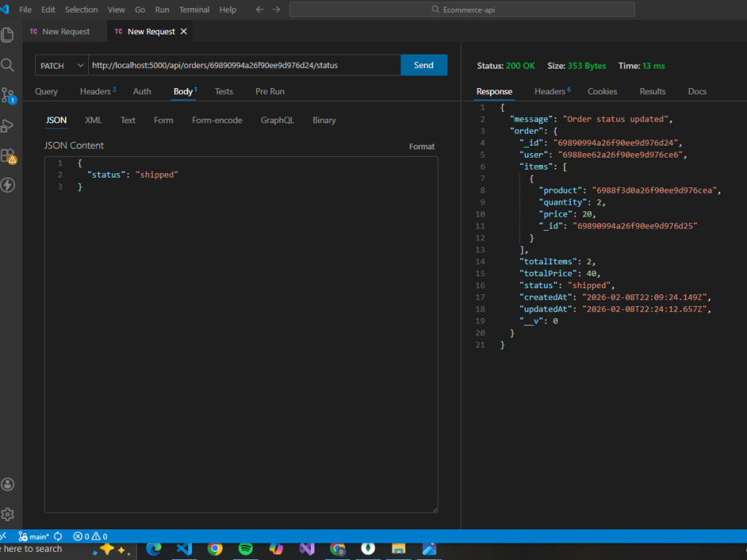Open the Edit menu
Image resolution: width=747 pixels, height=560 pixels.
pos(48,10)
